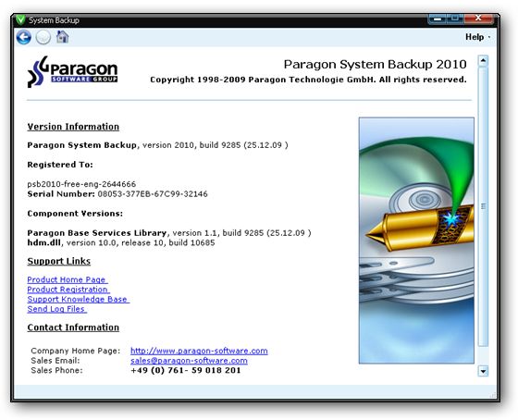Click the green System Backup title bar icon
The width and height of the screenshot is (518, 420).
click(20, 20)
